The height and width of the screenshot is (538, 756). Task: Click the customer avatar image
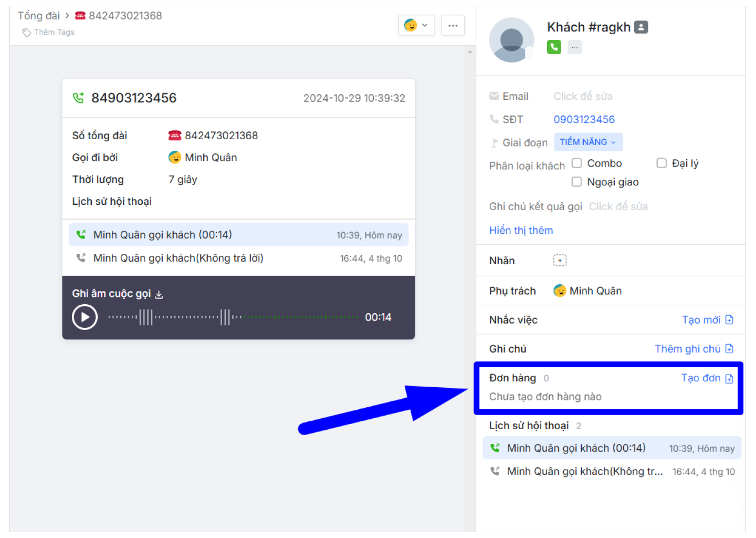tap(511, 40)
